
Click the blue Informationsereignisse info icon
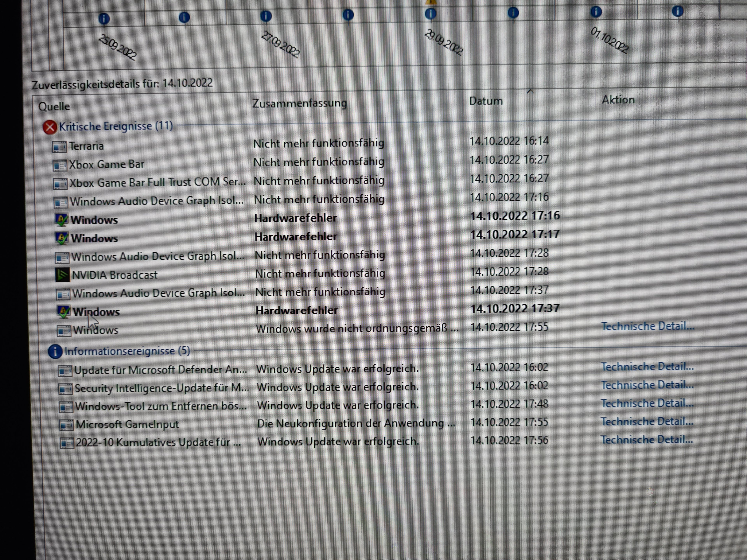click(55, 351)
